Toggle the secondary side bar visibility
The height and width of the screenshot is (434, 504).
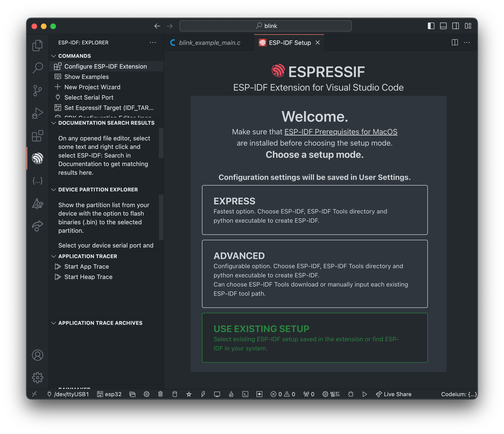click(x=455, y=26)
